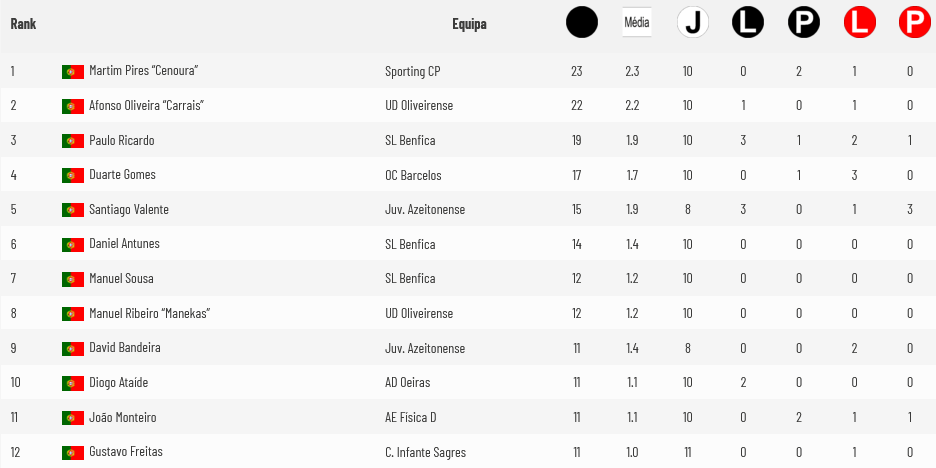Click the black L circle column icon
The image size is (936, 468).
click(748, 23)
